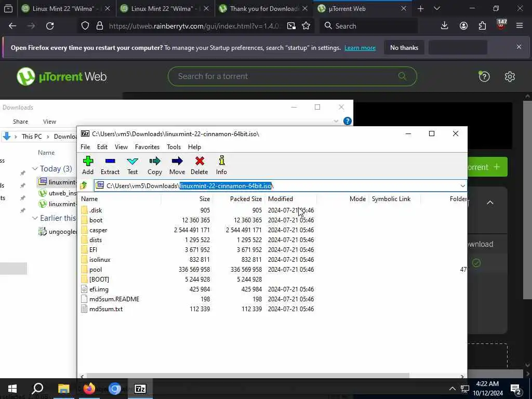Collapse the Earlier this week group
This screenshot has height=399, width=532.
(35, 218)
